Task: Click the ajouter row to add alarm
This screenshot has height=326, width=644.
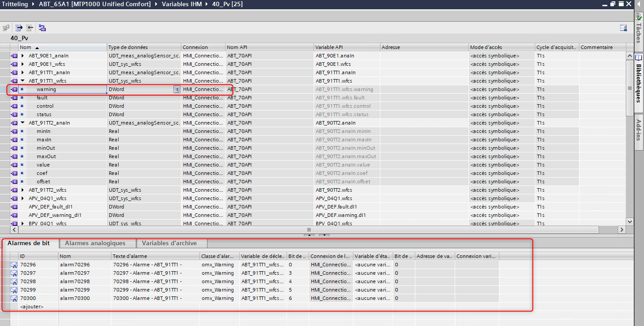Action: click(x=32, y=307)
